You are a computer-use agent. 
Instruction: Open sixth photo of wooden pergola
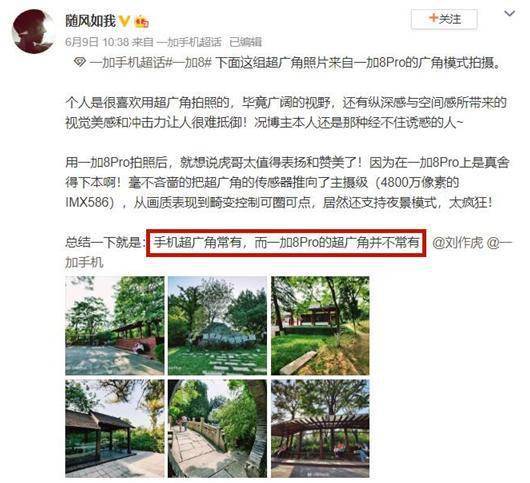pyautogui.click(x=320, y=428)
